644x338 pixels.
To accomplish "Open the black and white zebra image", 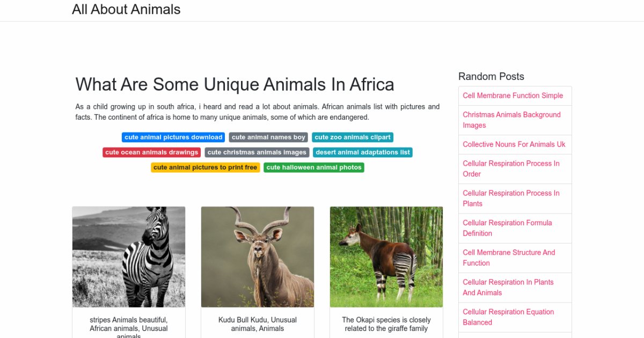I will (x=129, y=257).
